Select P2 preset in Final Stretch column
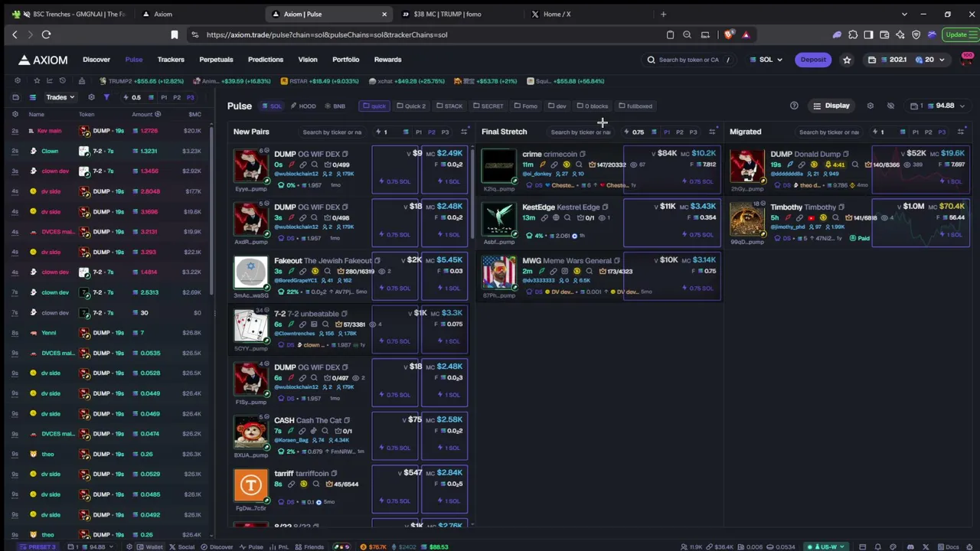 (x=679, y=132)
